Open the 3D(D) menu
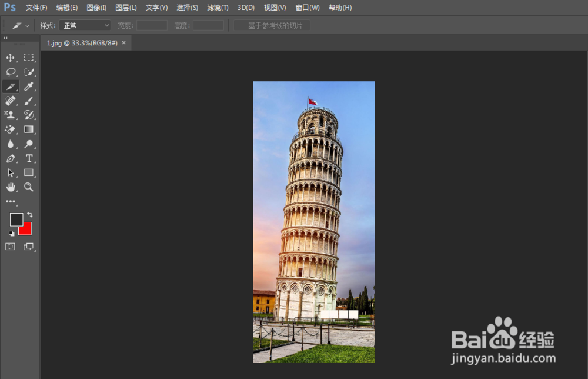 coord(246,8)
